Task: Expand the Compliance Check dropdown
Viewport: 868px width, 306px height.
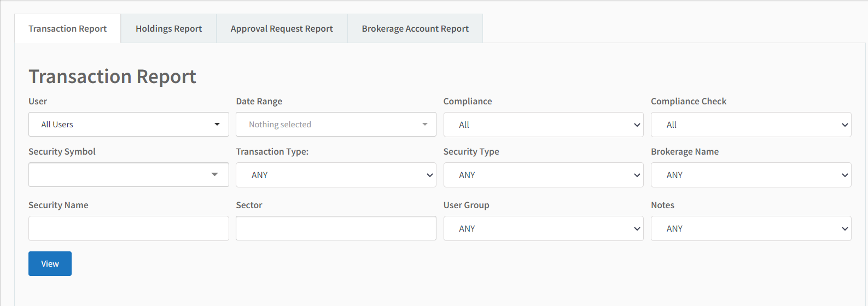Action: [751, 125]
